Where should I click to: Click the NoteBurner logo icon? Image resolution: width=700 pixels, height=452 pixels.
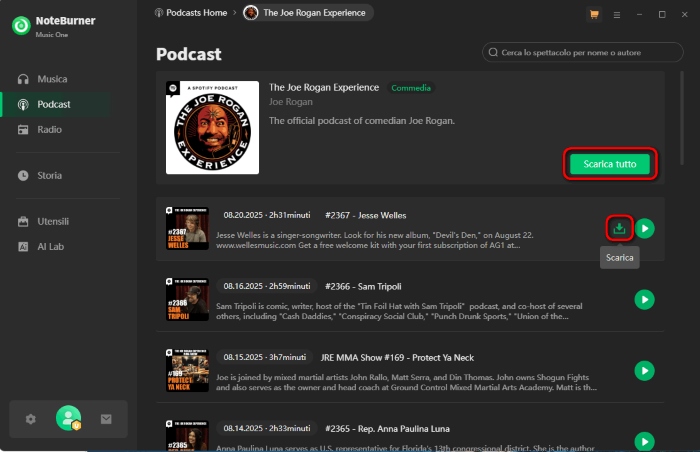click(21, 25)
